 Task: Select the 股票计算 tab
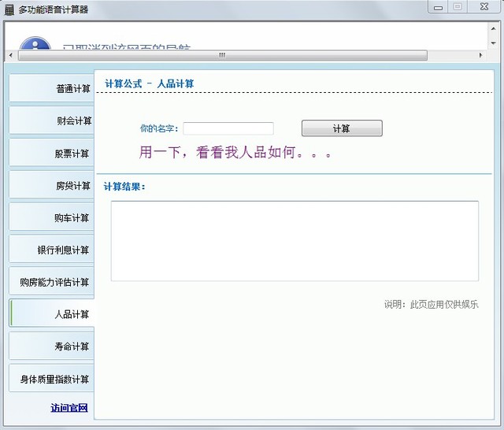click(x=52, y=153)
